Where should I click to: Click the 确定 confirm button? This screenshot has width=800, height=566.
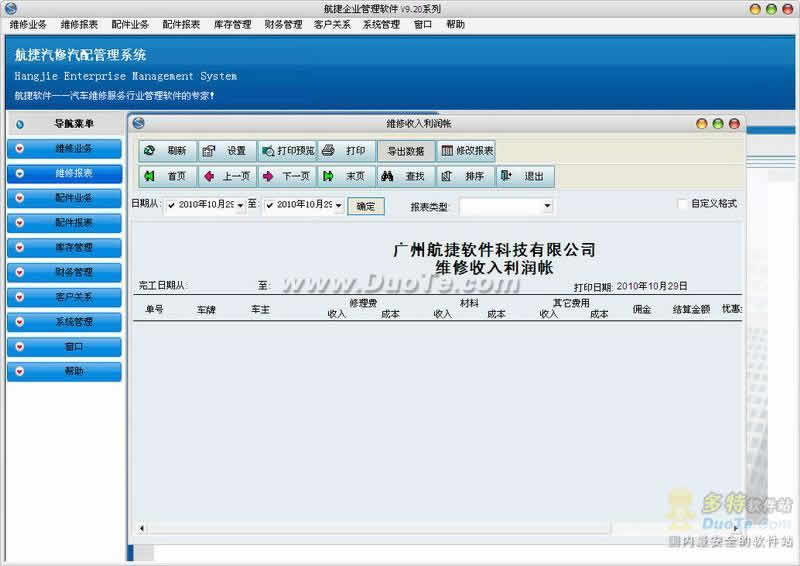366,206
